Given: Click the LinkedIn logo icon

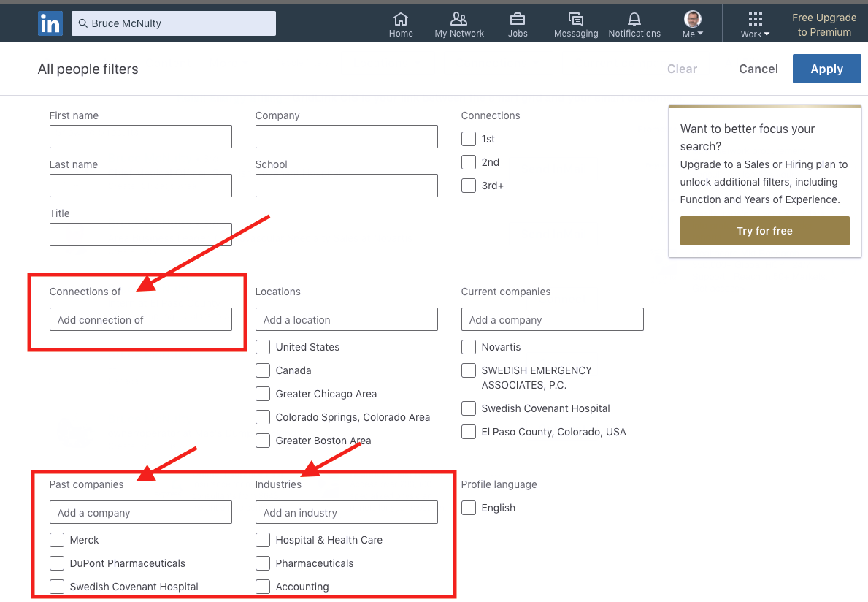Looking at the screenshot, I should click(x=50, y=23).
